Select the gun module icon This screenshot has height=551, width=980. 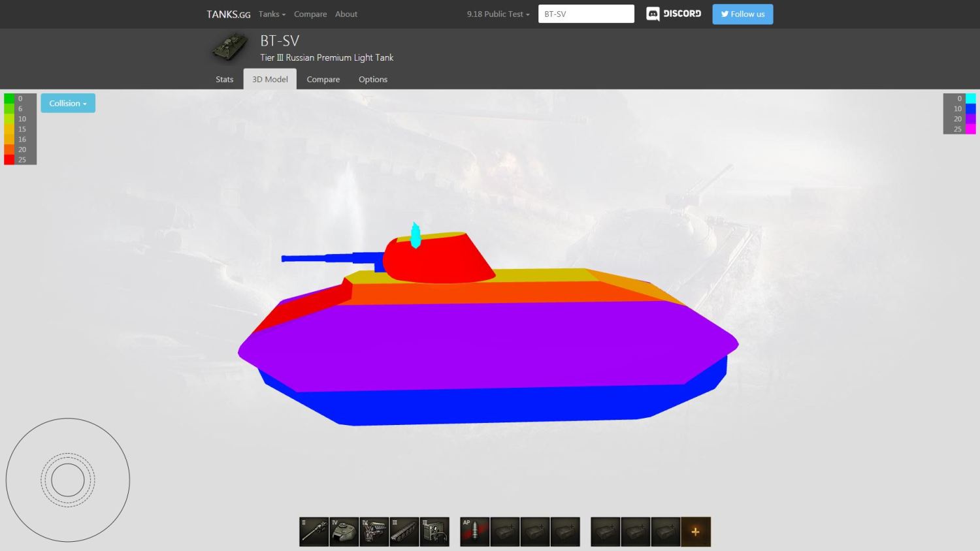(x=314, y=532)
